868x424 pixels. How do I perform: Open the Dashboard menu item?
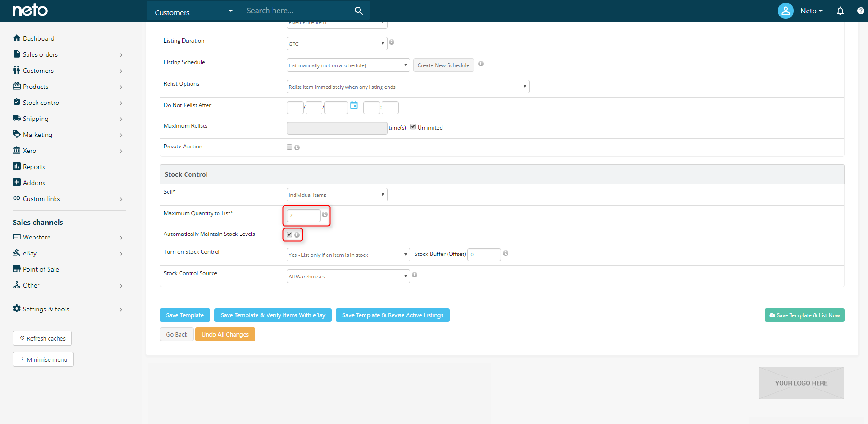38,38
